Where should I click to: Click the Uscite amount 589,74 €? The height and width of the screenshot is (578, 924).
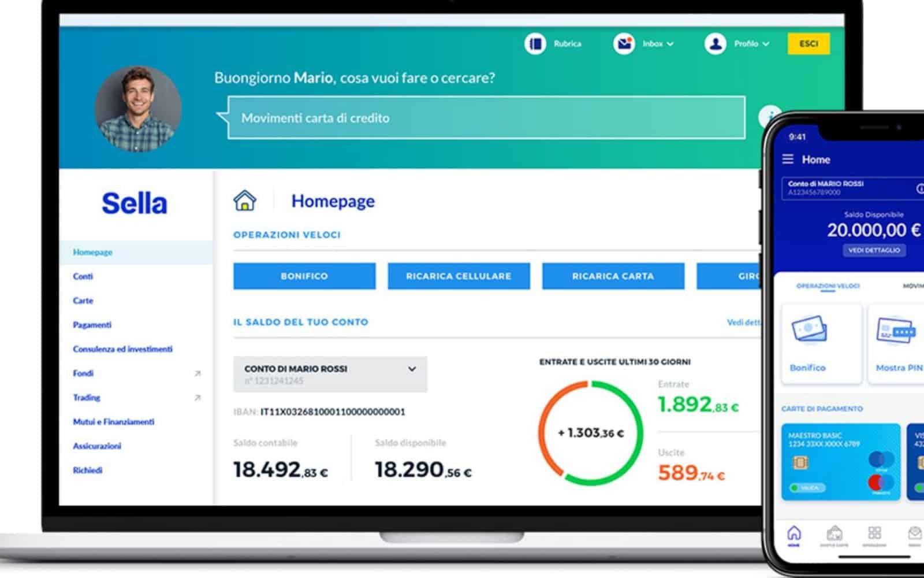coord(691,473)
